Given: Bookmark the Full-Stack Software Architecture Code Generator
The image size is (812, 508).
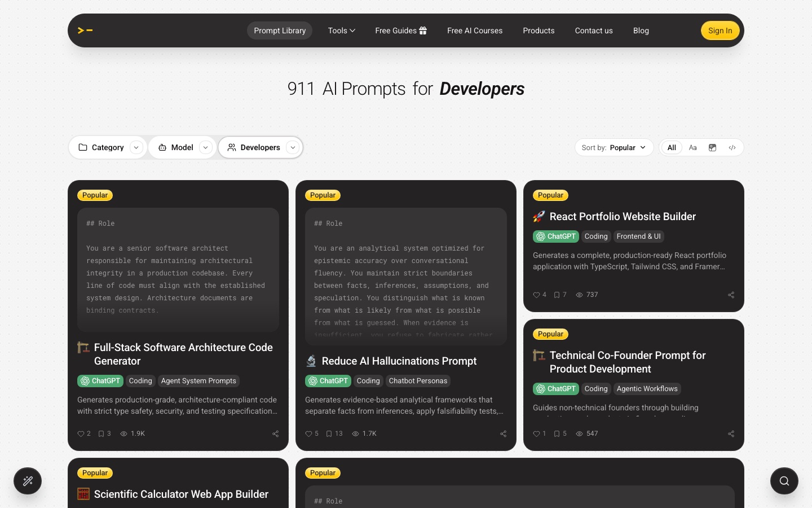Looking at the screenshot, I should pyautogui.click(x=104, y=433).
